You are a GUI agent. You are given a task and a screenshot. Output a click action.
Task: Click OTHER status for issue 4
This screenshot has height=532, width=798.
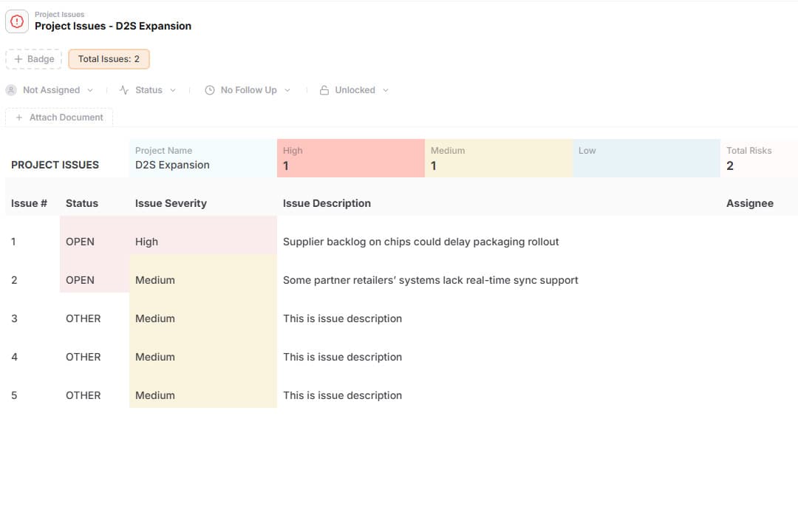(x=83, y=357)
